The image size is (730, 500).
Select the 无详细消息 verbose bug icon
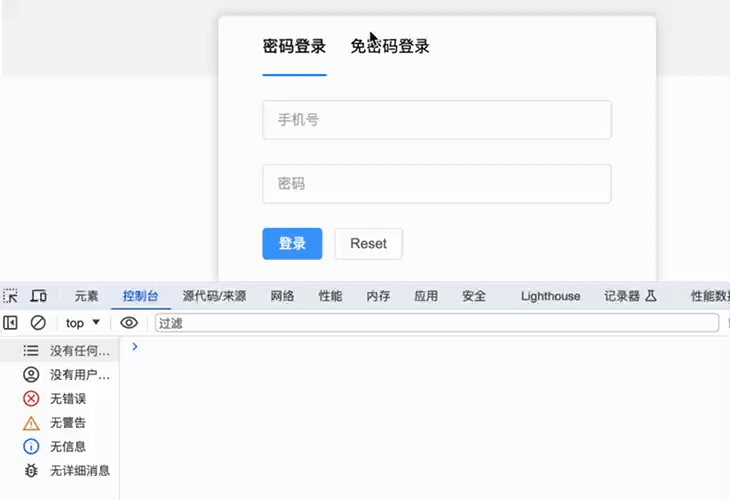pyautogui.click(x=31, y=471)
